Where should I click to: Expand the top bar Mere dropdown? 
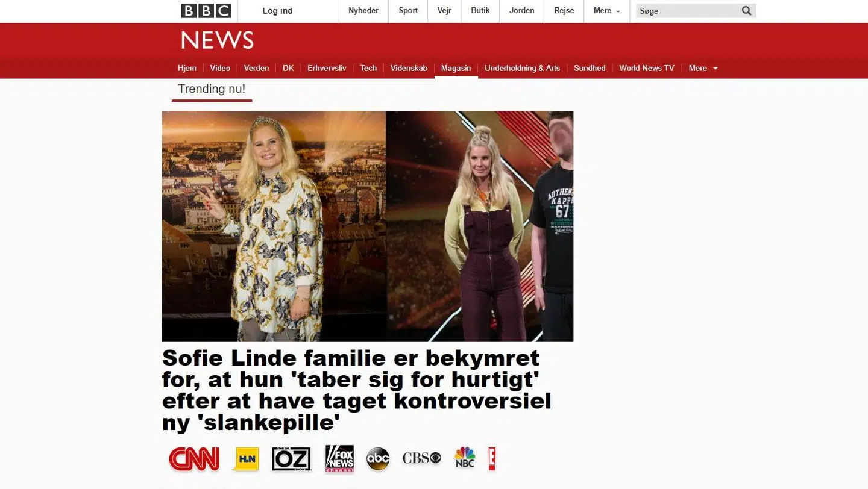[x=607, y=11]
